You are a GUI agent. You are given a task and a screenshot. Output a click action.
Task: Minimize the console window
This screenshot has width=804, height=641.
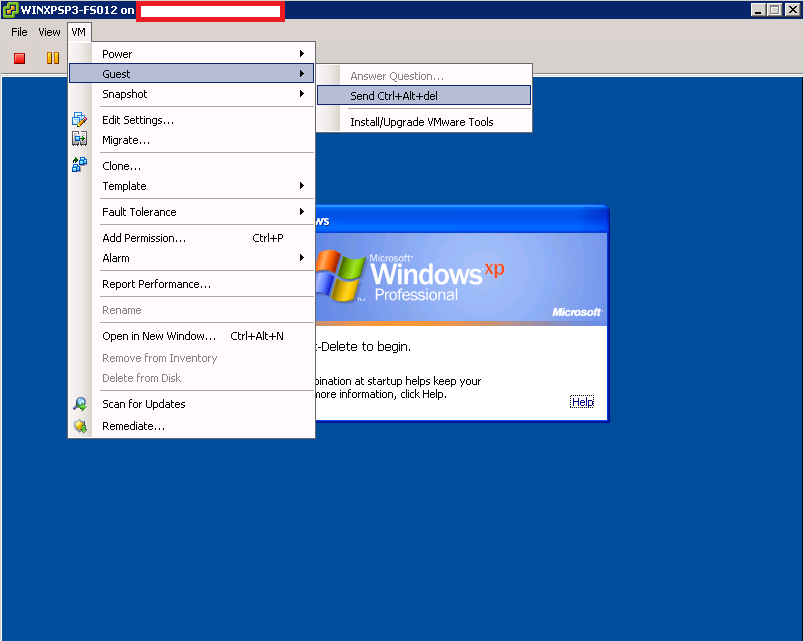(758, 10)
